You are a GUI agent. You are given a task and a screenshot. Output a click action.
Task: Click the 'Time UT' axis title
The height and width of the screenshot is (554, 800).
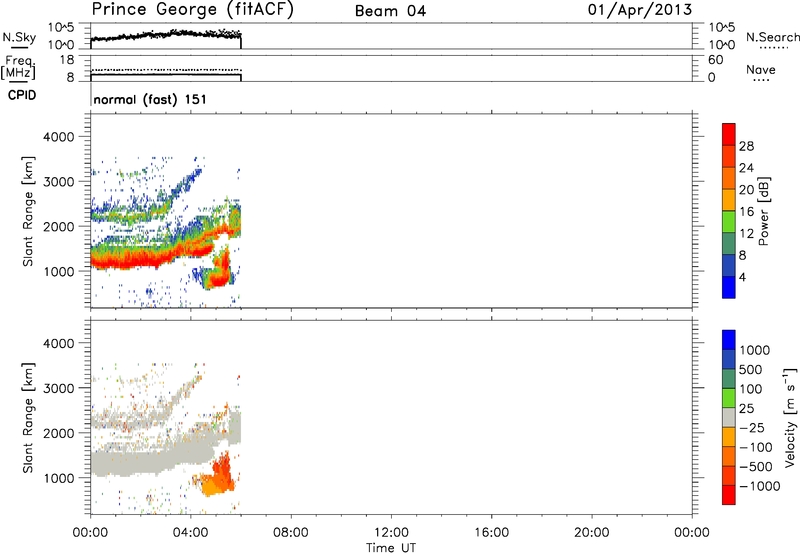pos(391,548)
